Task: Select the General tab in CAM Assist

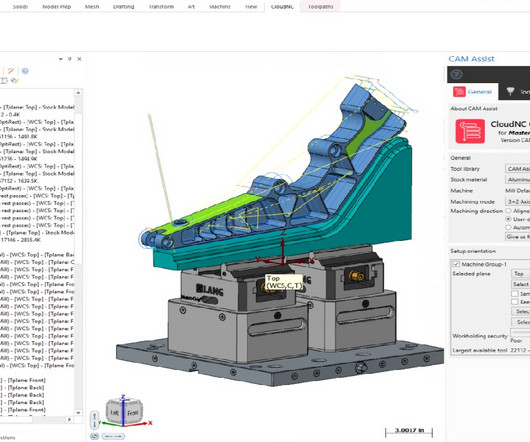Action: click(x=473, y=92)
